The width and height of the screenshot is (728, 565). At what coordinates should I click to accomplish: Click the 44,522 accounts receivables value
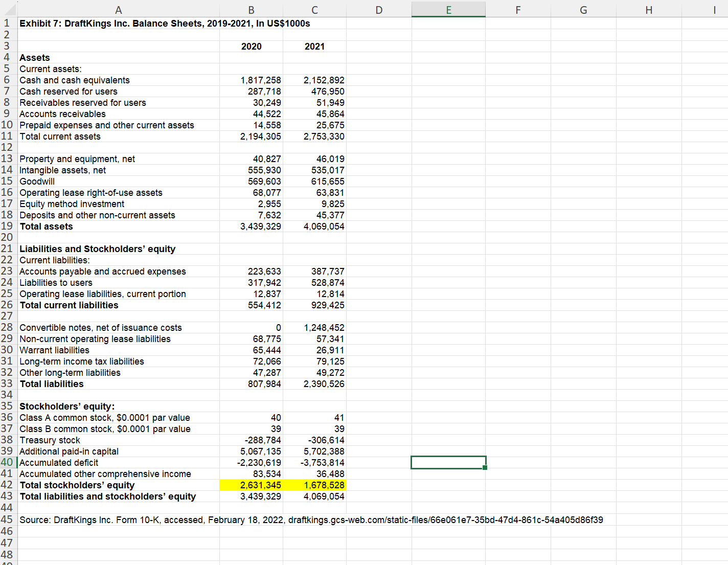[267, 114]
